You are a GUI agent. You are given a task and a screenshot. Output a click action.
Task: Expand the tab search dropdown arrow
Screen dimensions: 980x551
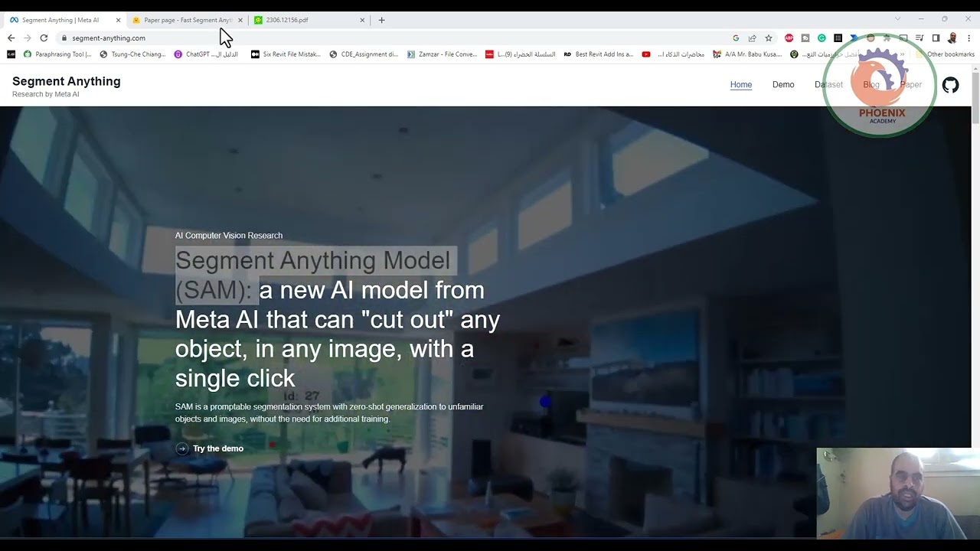coord(898,19)
